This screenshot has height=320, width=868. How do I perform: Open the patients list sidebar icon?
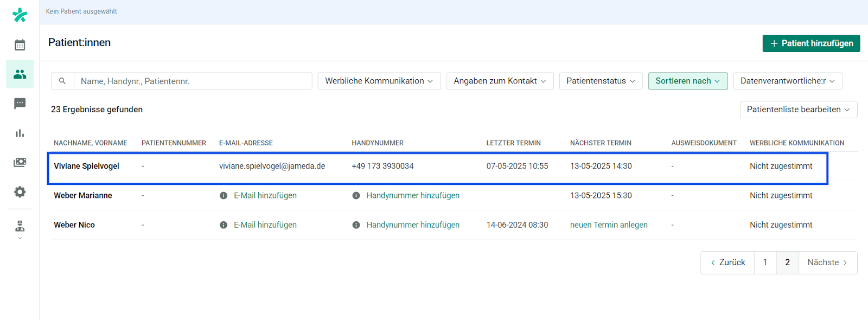click(20, 74)
